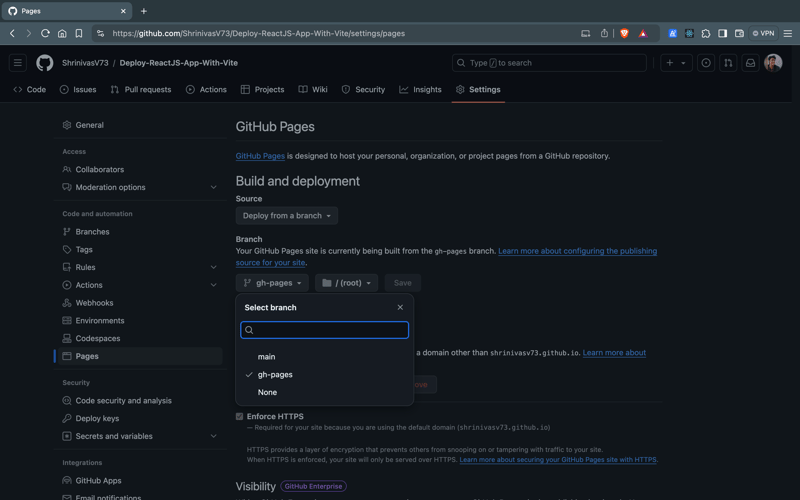Viewport: 800px width, 500px height.
Task: Open the Source 'Deploy from a branch' dropdown
Action: 287,216
